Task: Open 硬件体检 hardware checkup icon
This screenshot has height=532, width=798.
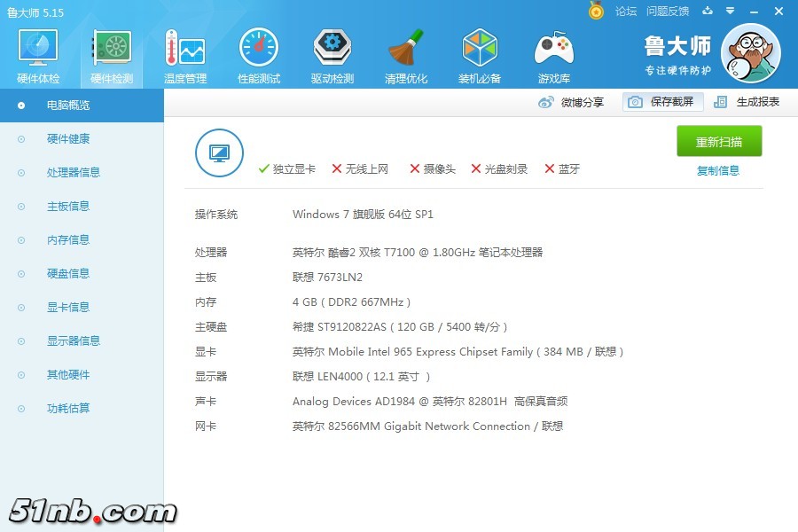Action: [x=38, y=51]
